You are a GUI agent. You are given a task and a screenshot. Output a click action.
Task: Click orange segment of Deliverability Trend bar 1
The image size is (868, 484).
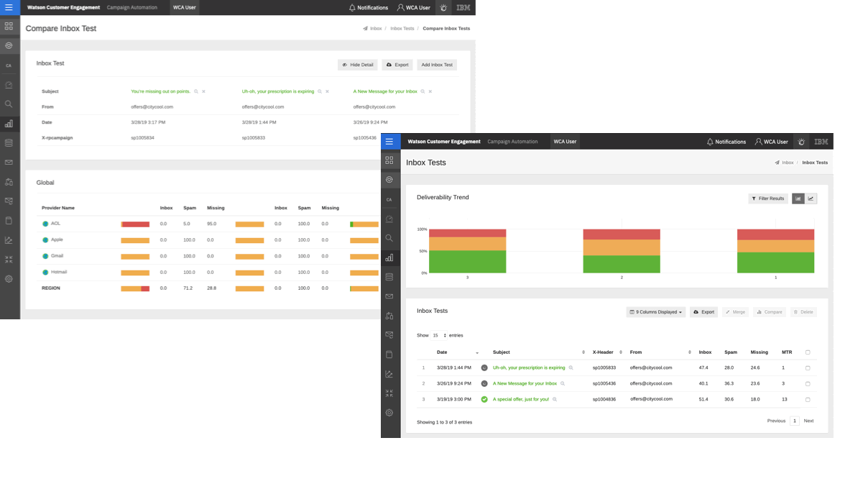pos(776,246)
